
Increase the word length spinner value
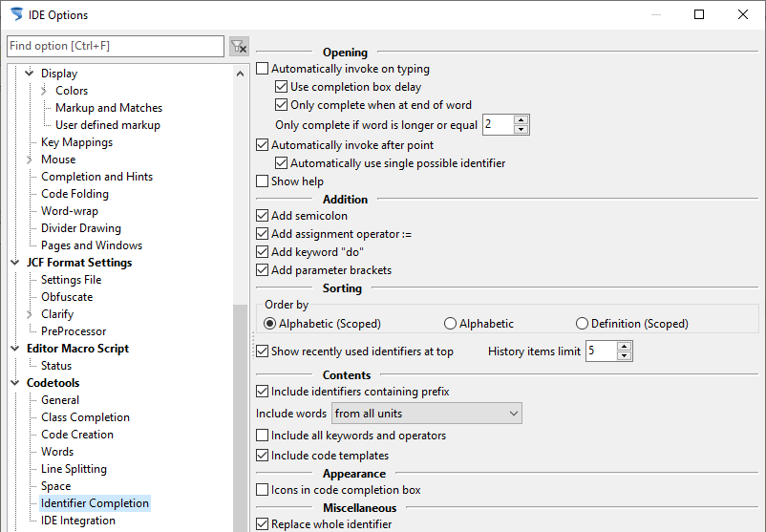(x=521, y=119)
